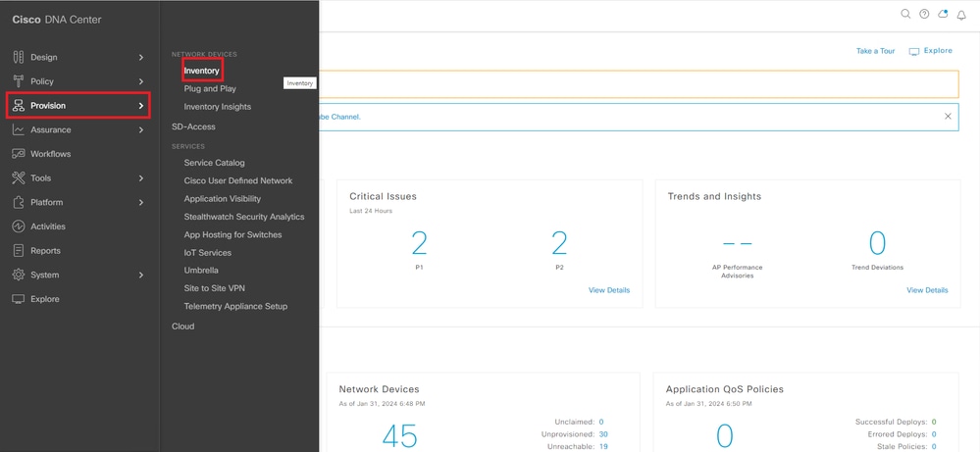The width and height of the screenshot is (980, 452).
Task: Open the Activities menu item
Action: click(x=48, y=226)
